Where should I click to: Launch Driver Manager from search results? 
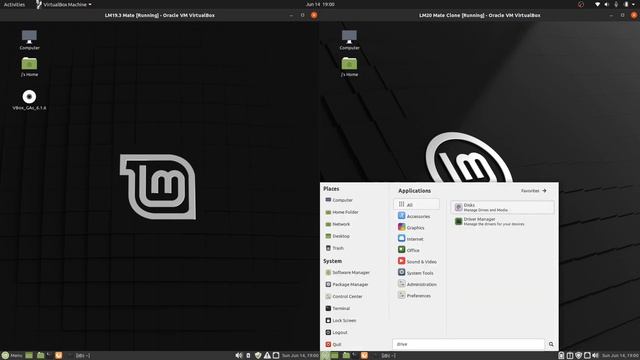pyautogui.click(x=502, y=221)
